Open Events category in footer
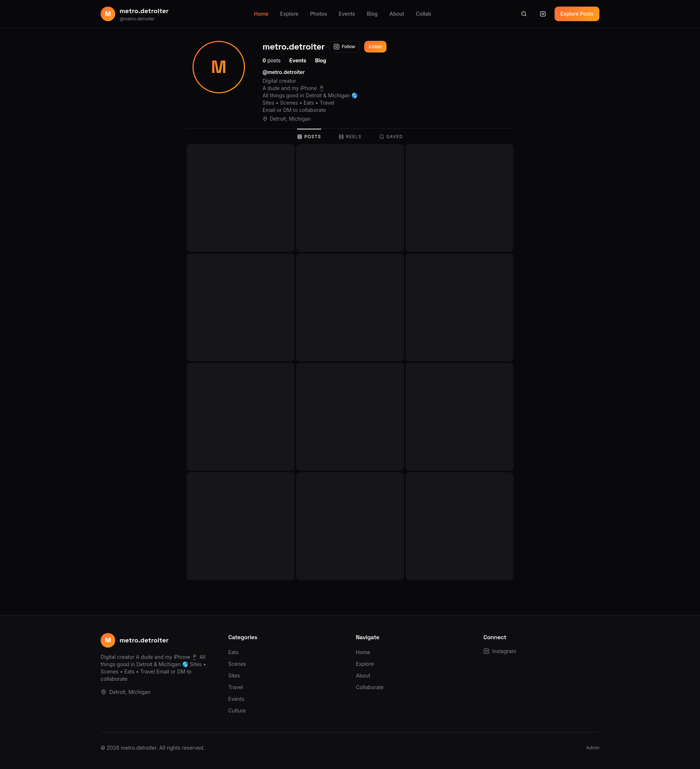This screenshot has width=700, height=769. [236, 699]
